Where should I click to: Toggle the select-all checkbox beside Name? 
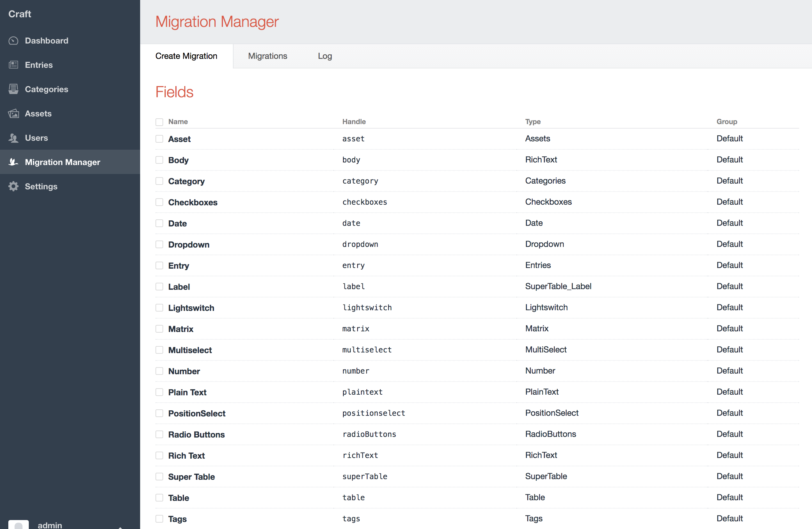point(159,122)
